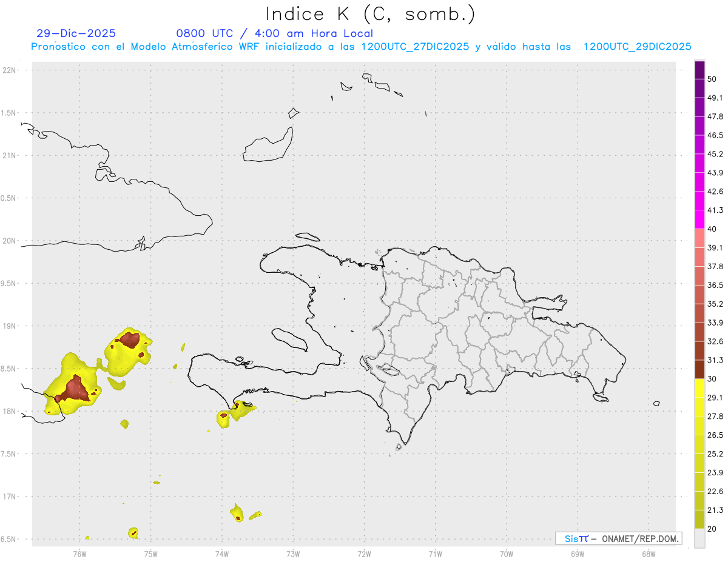Click the '35.2' colorbar value

(x=716, y=304)
